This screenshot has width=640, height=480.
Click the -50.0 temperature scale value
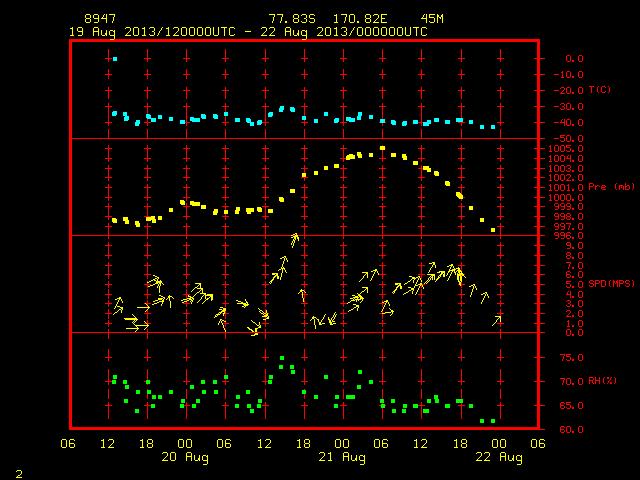569,139
